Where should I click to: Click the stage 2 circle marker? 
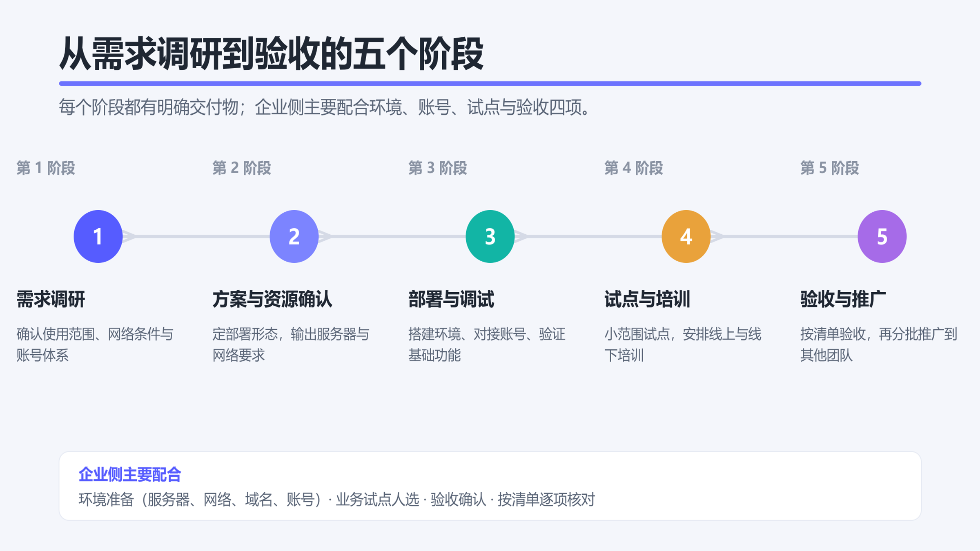(x=294, y=236)
